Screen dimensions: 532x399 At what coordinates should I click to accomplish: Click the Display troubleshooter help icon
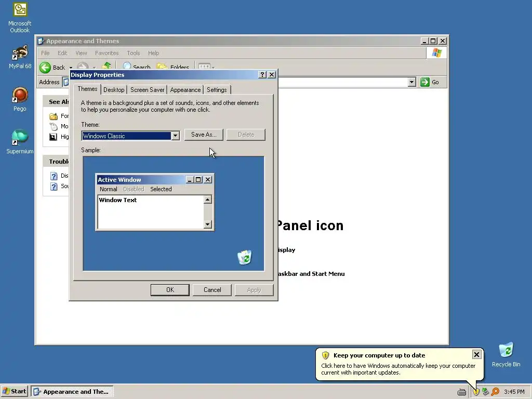pyautogui.click(x=54, y=176)
